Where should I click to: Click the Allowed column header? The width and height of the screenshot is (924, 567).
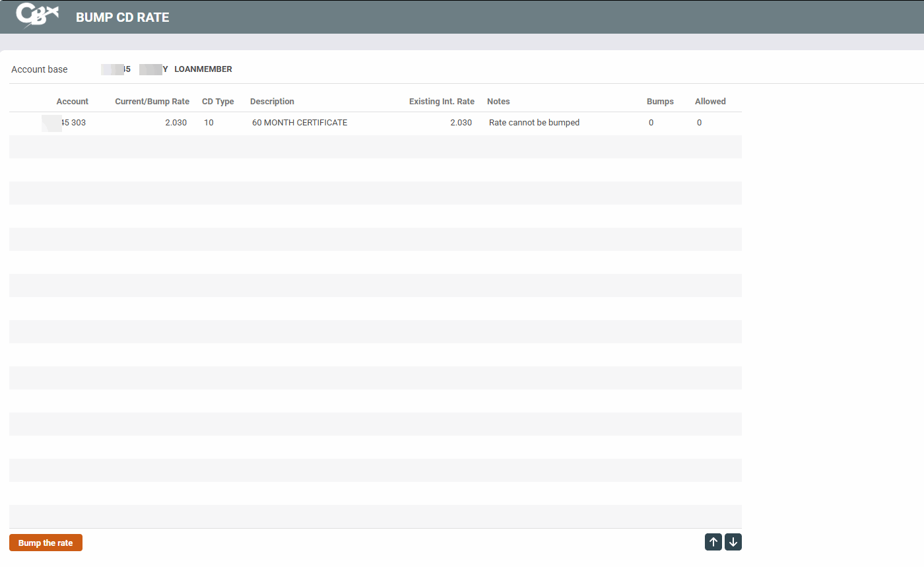pyautogui.click(x=710, y=102)
